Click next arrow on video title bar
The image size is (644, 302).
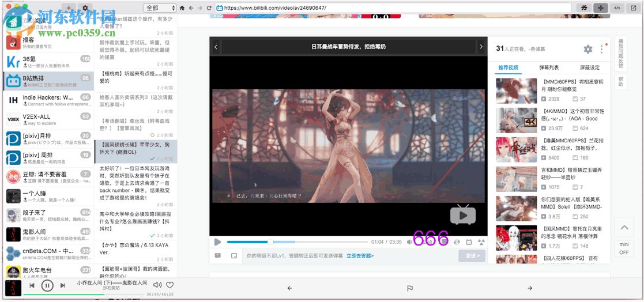tap(481, 47)
